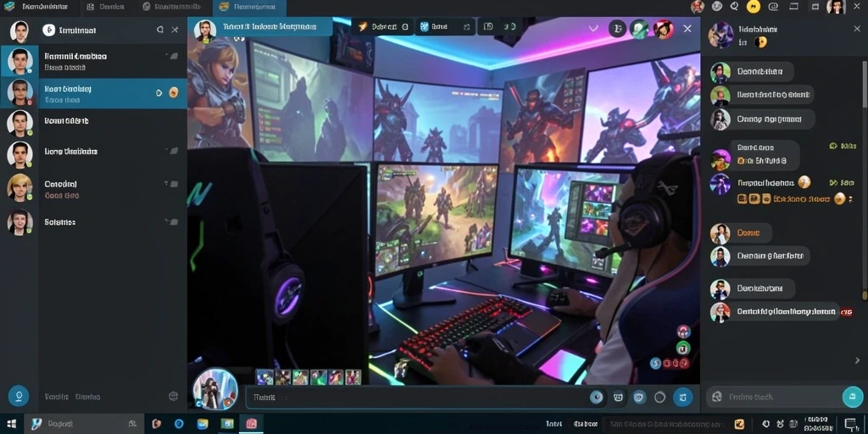Image resolution: width=868 pixels, height=434 pixels.
Task: Click the red circular overlay icon on the stream
Action: pos(684,331)
